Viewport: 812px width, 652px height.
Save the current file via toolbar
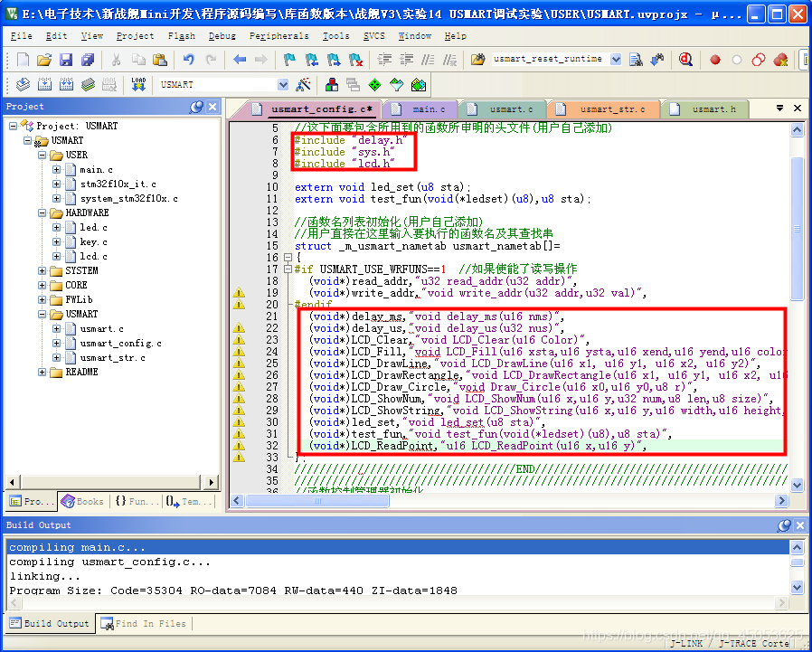[x=66, y=60]
